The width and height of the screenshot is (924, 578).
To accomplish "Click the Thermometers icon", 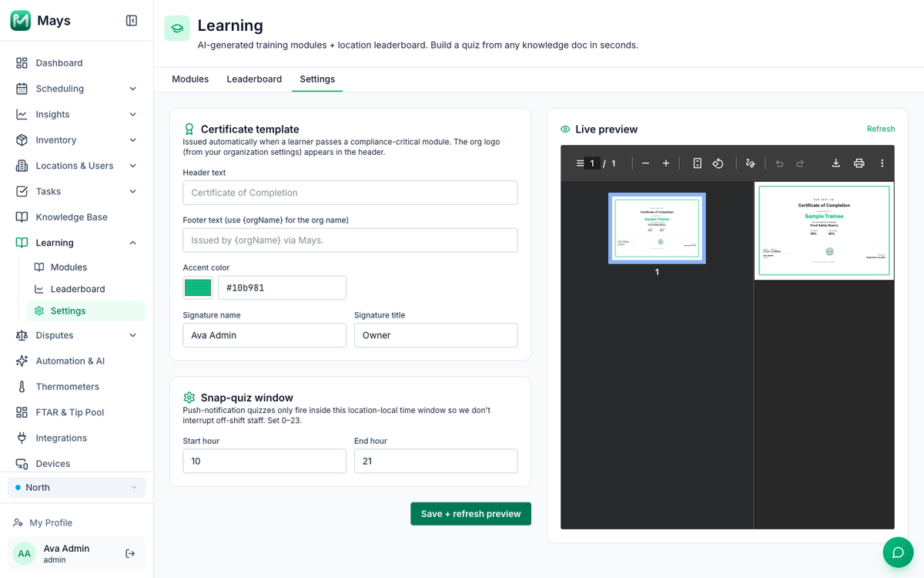I will point(22,387).
